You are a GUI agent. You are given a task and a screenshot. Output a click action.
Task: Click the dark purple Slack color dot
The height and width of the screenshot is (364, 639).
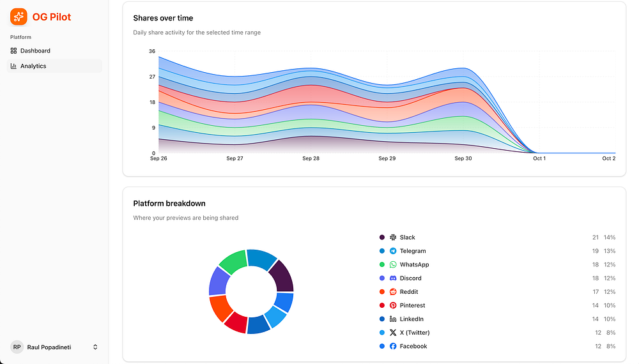click(382, 238)
